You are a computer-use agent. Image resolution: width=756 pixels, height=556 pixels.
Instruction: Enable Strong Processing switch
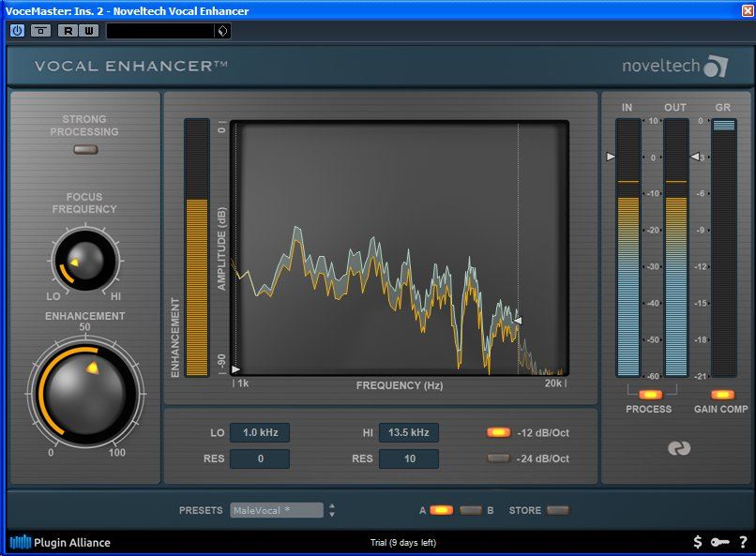[85, 149]
